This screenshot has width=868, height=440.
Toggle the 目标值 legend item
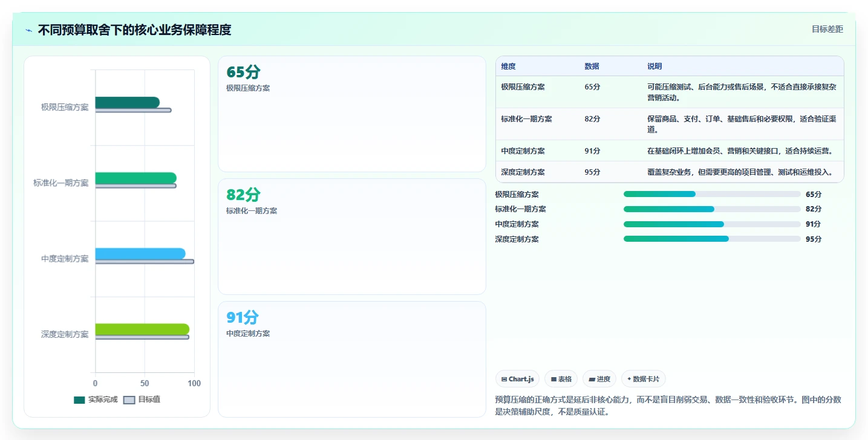pos(142,400)
